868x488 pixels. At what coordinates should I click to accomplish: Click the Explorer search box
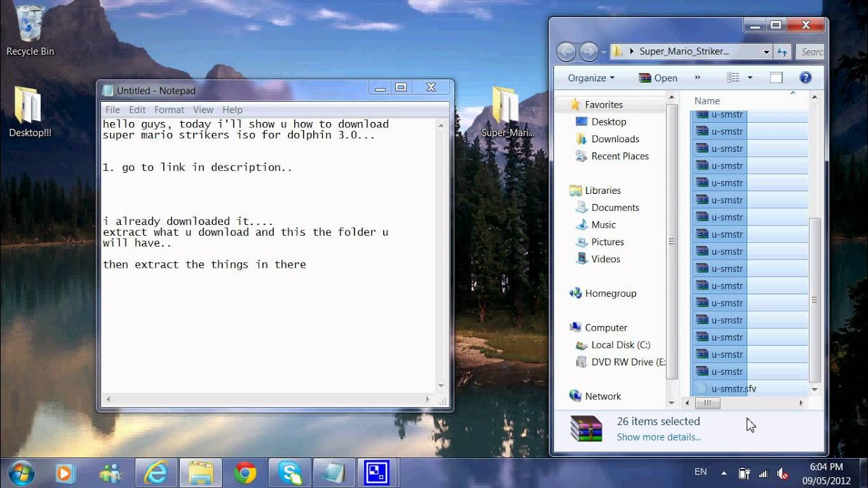[x=810, y=52]
